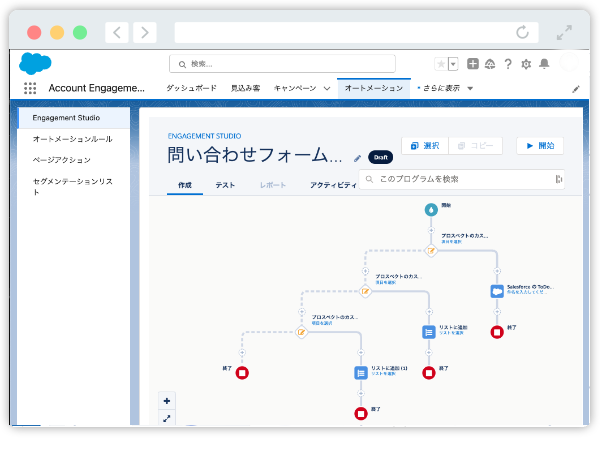The width and height of the screenshot is (600, 449).
Task: Click the zoom in plus button
Action: tap(167, 400)
